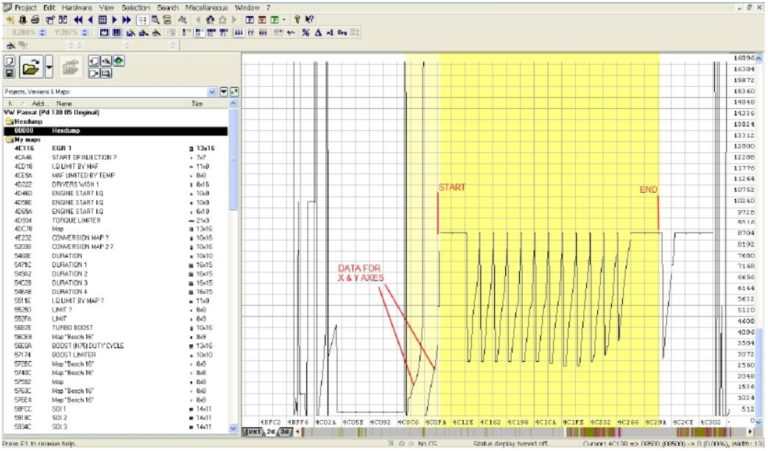Expand the arrow beside the open folder icon
This screenshot has height=451, width=768.
47,68
